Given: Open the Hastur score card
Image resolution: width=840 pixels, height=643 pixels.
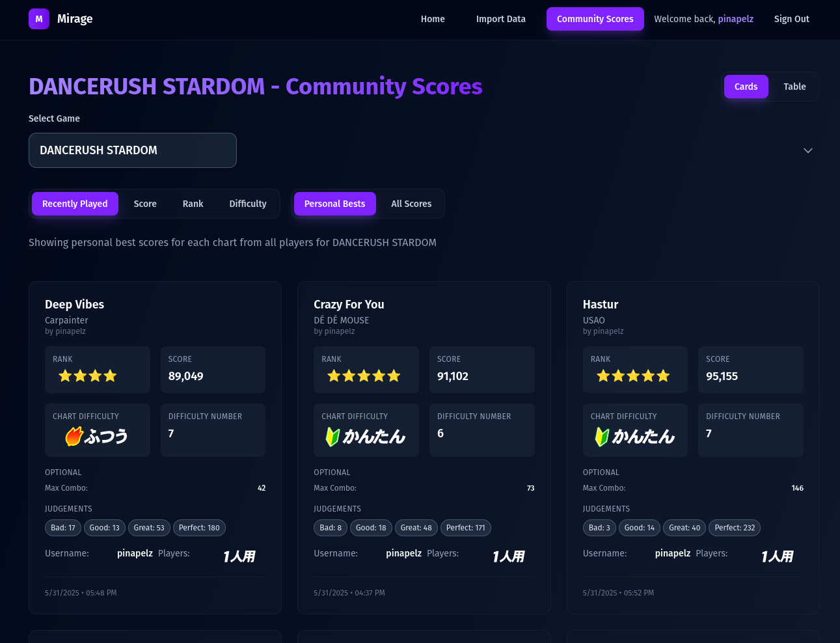Looking at the screenshot, I should tap(601, 305).
